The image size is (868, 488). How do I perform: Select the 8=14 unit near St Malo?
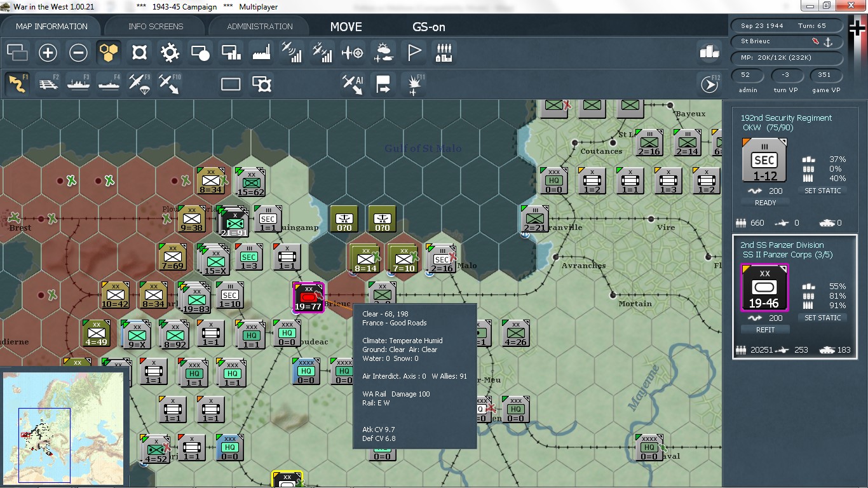(365, 259)
